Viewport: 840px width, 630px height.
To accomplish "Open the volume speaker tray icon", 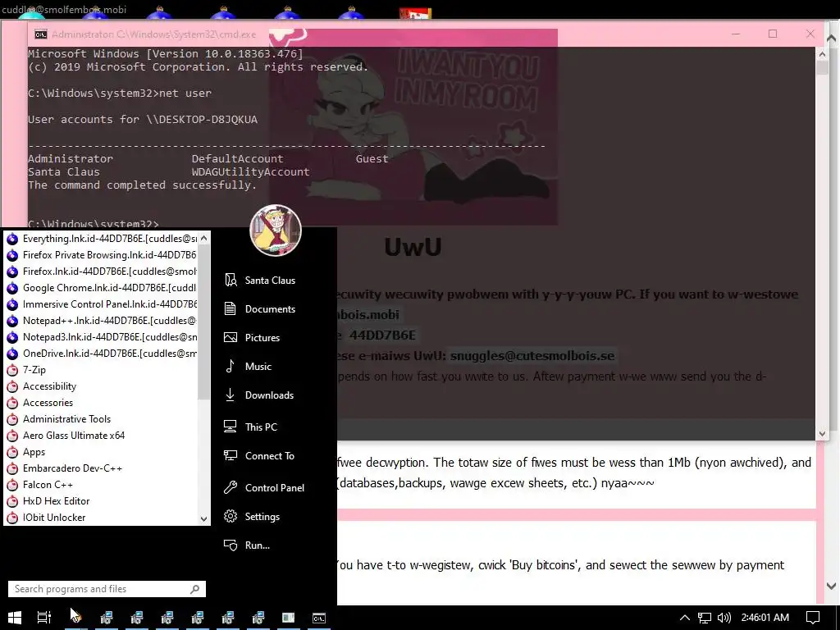I will tap(724, 618).
